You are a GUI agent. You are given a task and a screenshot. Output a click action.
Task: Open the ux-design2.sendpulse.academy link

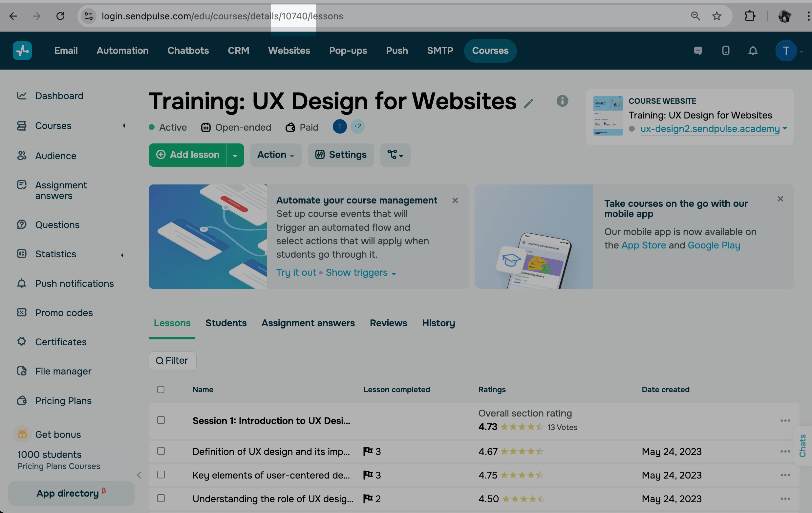click(710, 129)
